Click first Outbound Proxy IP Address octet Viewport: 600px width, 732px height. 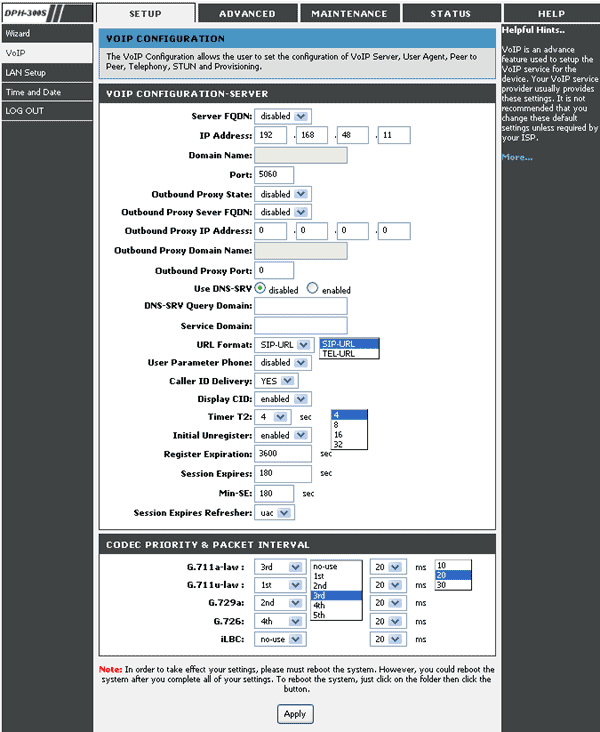pyautogui.click(x=270, y=231)
